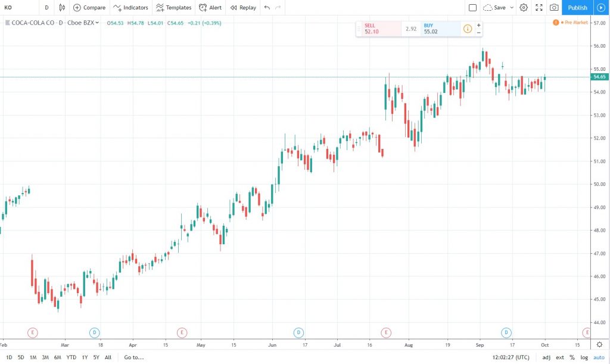Open the candlestick chart style selector
The width and height of the screenshot is (610, 364).
[63, 8]
